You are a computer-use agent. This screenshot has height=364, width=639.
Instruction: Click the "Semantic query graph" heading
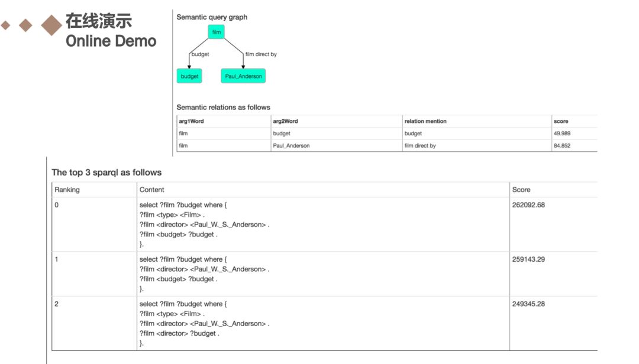coord(212,17)
